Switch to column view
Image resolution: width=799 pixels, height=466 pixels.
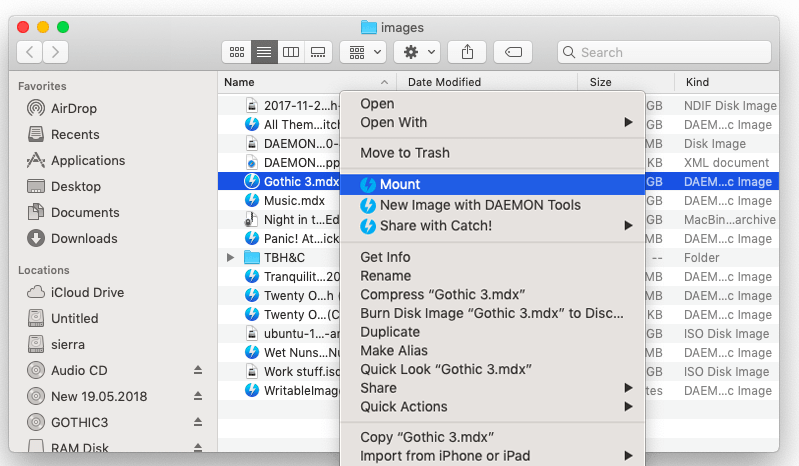291,52
